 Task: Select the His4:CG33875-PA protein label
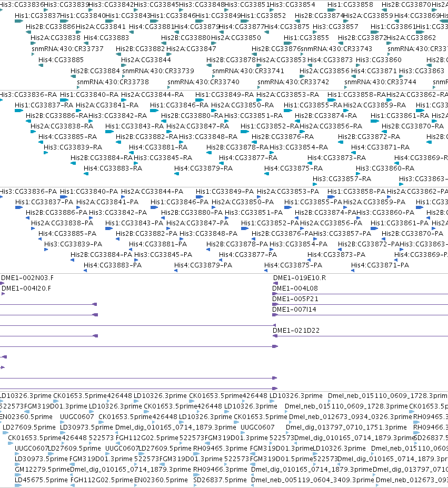point(293,265)
